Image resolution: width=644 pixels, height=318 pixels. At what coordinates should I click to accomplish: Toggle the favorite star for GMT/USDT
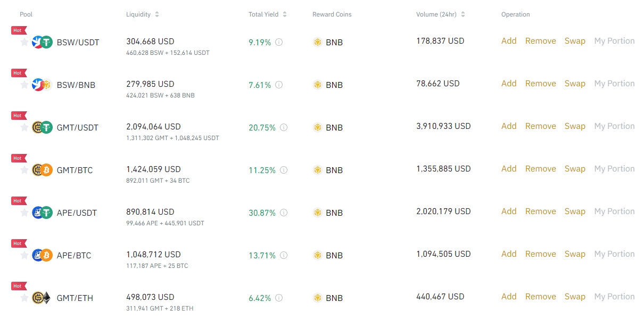24,127
